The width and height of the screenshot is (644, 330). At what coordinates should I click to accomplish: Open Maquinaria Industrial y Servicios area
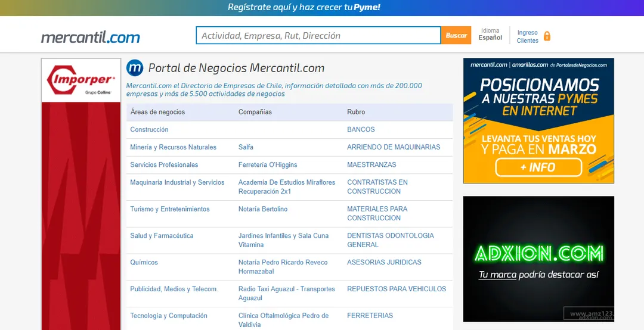pyautogui.click(x=177, y=182)
